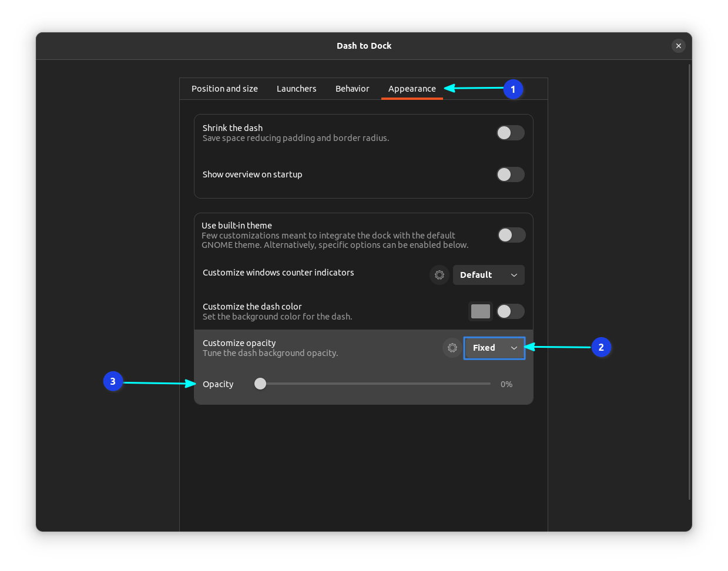Click the blue badge labeled 2
The image size is (728, 571).
click(x=601, y=347)
